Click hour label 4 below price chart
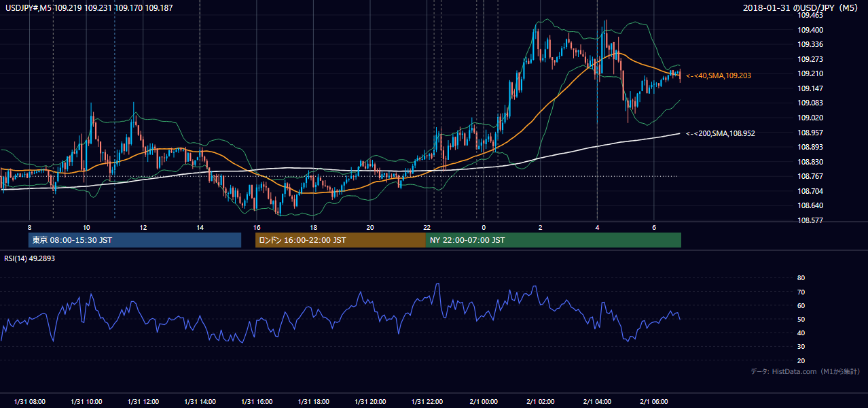868x408 pixels. tap(597, 226)
